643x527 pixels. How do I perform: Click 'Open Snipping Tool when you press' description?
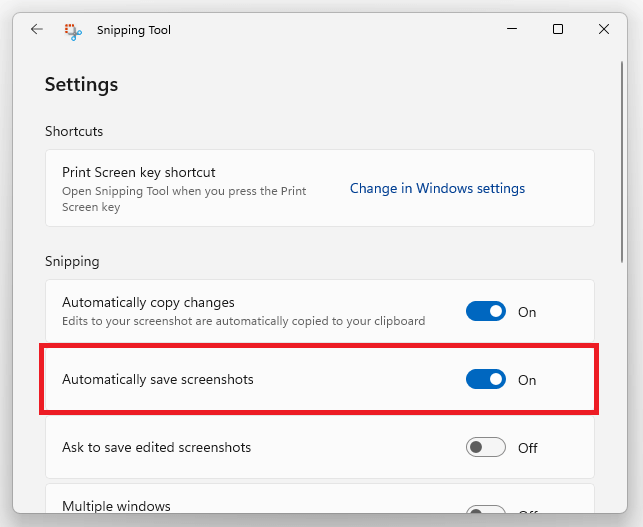(x=184, y=199)
